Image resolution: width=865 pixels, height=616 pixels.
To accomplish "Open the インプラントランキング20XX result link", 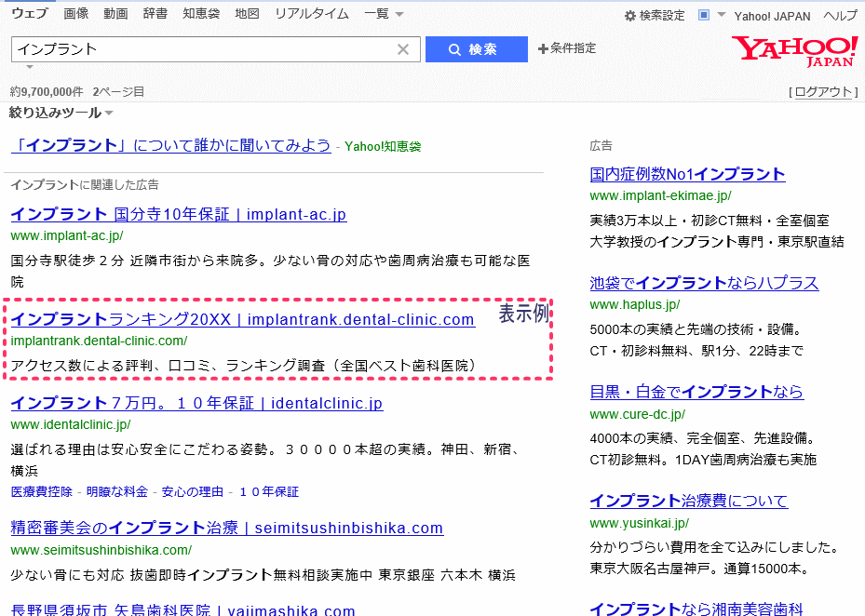I will tap(242, 320).
